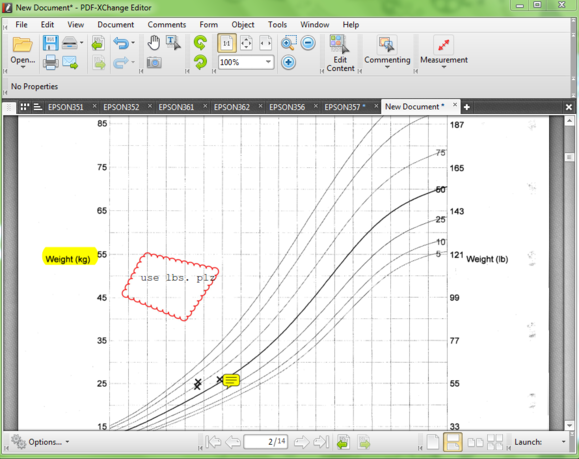
Task: Open the Scan dropdown arrow
Action: tap(82, 43)
